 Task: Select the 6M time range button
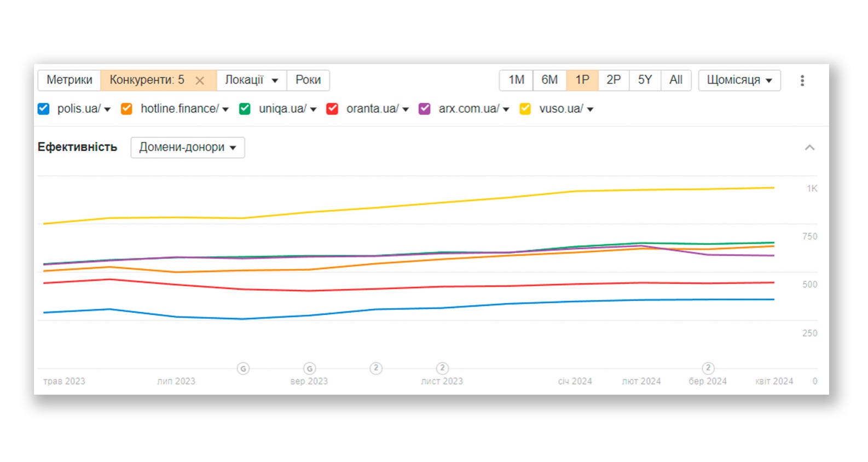[x=549, y=80]
